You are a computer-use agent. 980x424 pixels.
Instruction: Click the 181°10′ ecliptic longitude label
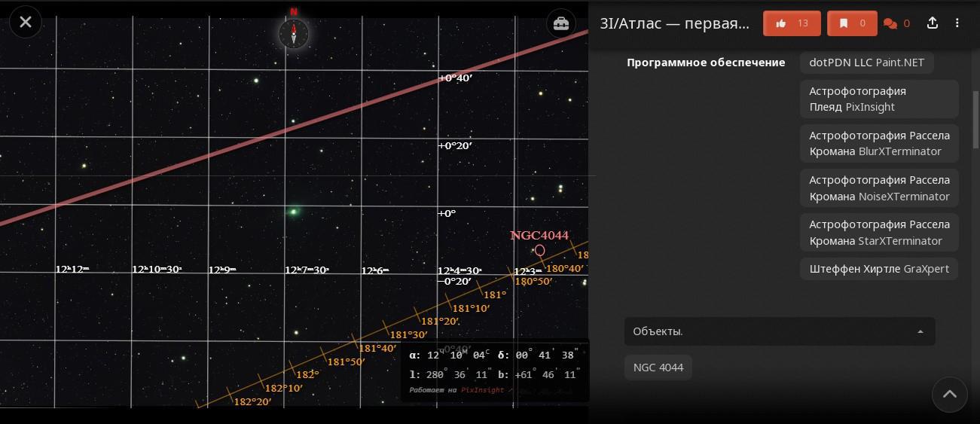pyautogui.click(x=471, y=308)
